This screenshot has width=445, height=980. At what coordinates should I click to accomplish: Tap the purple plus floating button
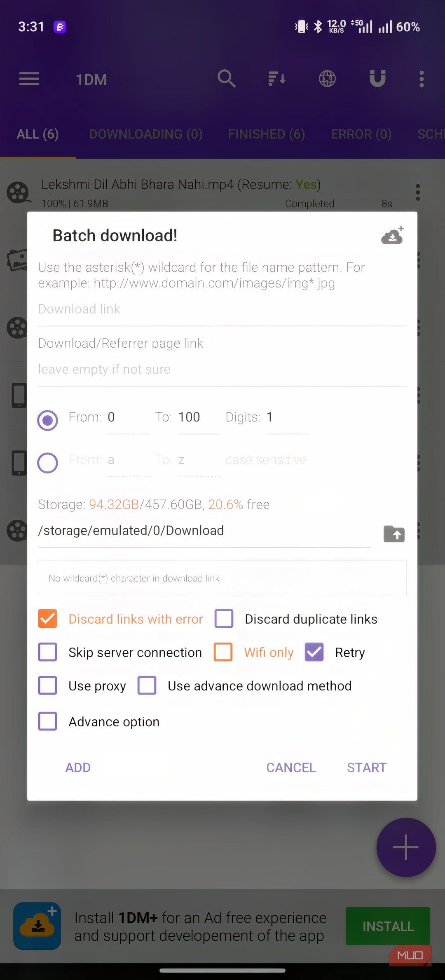pyautogui.click(x=406, y=847)
